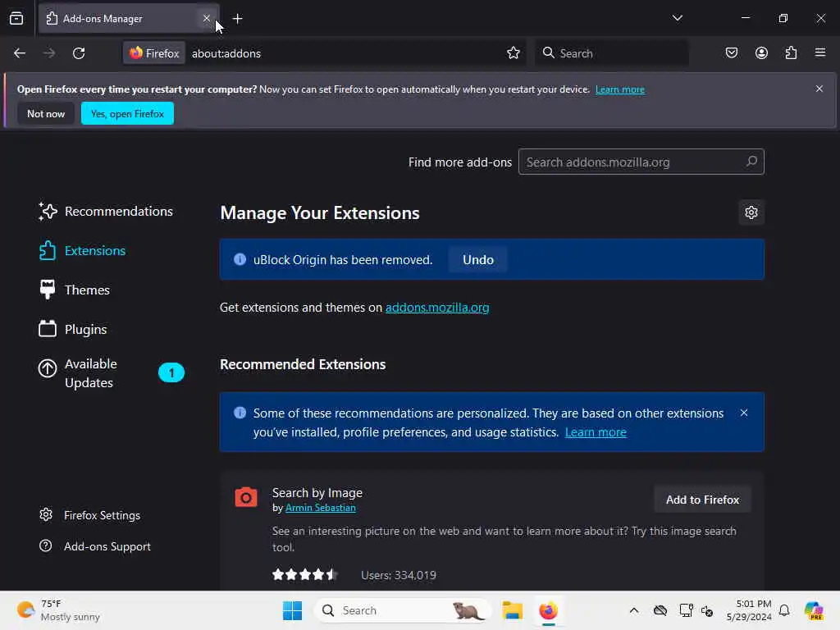The height and width of the screenshot is (630, 840).
Task: Click the Firefox identity badge in address bar
Action: click(x=154, y=53)
